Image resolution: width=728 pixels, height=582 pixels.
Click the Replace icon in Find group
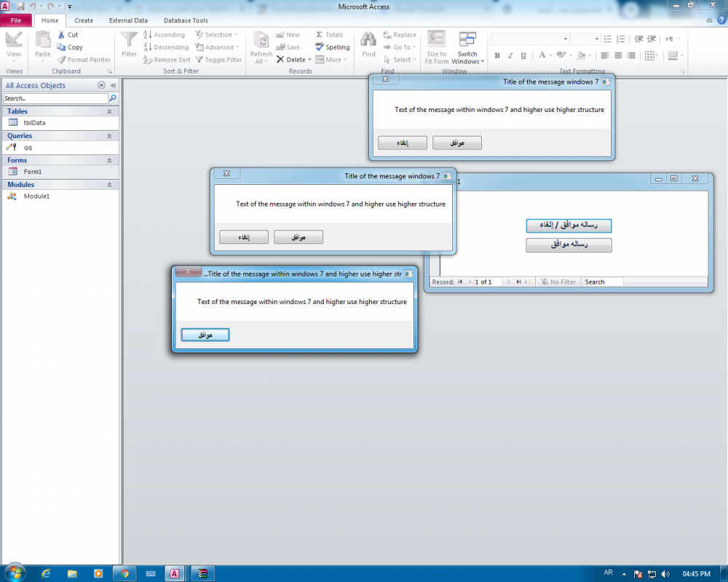pos(387,35)
